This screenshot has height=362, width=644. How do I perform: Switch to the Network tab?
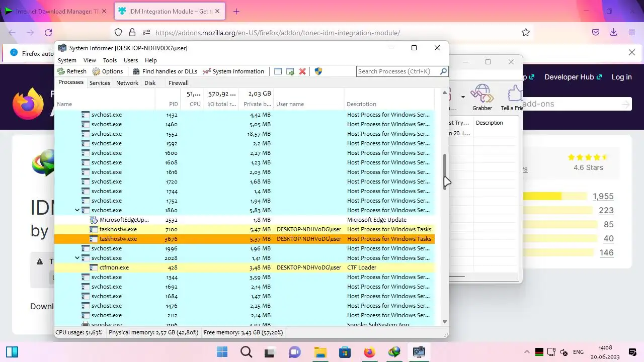[x=127, y=83]
